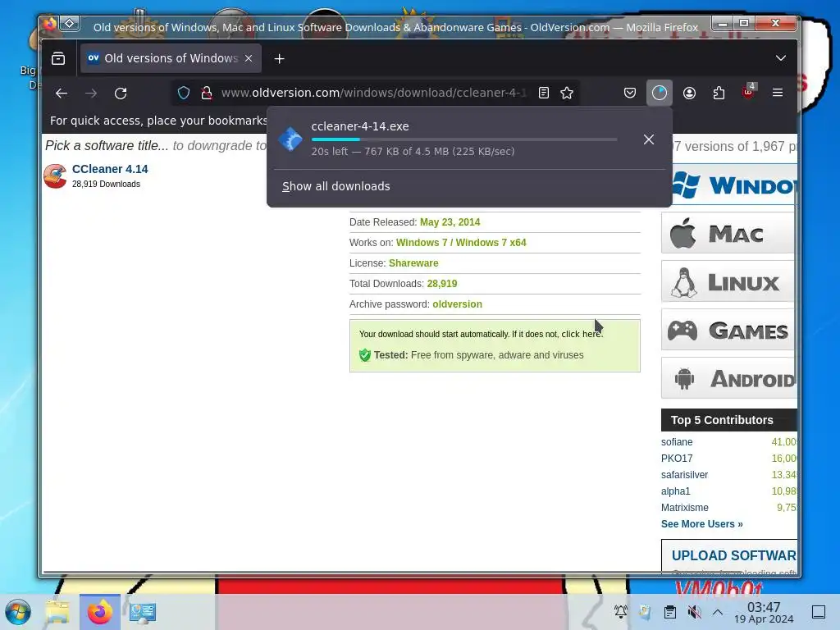Open clock showing 03:47
Screen dimensions: 840x630
point(764,612)
